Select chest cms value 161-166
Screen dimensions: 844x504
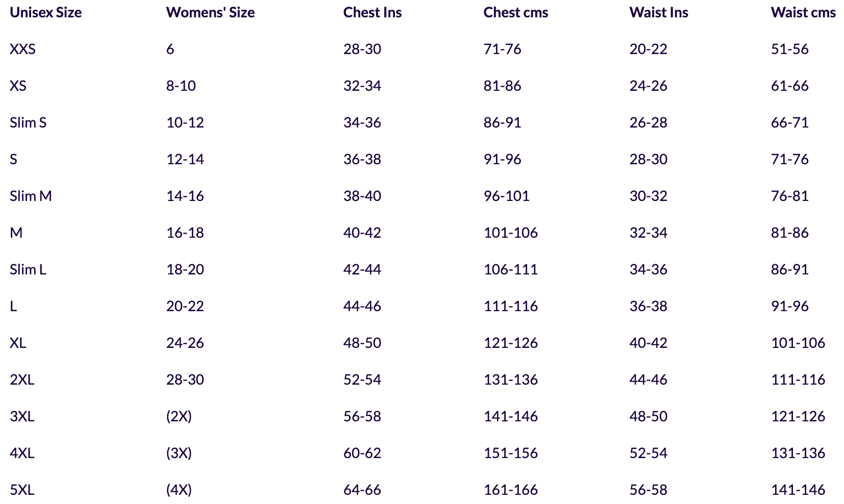[510, 490]
